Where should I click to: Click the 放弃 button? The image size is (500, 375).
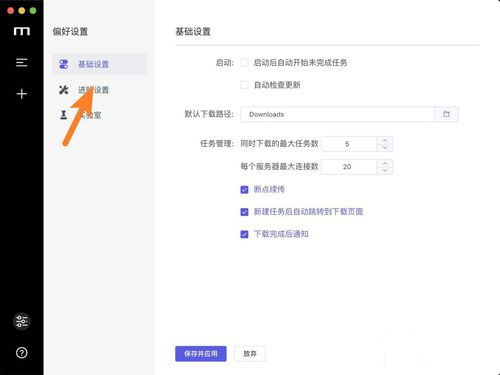click(250, 354)
